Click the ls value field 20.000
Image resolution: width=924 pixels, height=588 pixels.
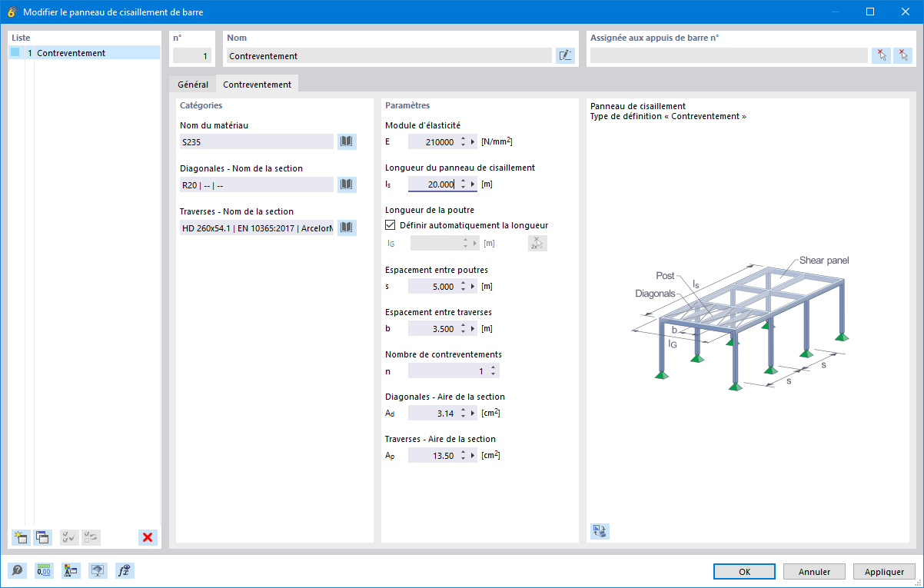[x=433, y=184]
